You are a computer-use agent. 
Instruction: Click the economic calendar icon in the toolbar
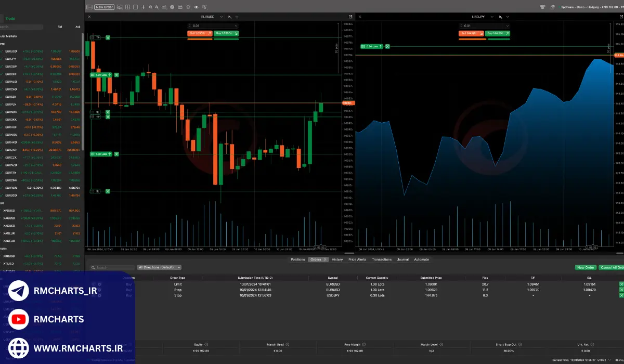click(x=180, y=7)
